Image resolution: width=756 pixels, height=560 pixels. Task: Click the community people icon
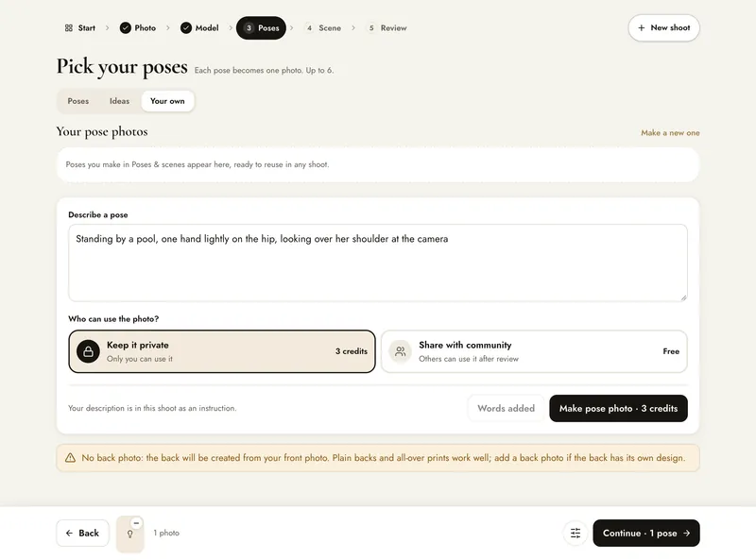click(x=400, y=351)
